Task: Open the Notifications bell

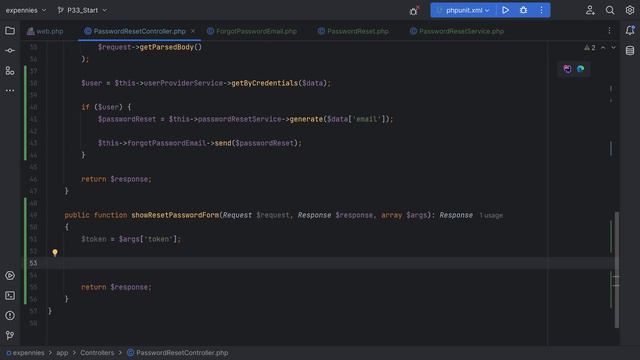Action: (630, 31)
